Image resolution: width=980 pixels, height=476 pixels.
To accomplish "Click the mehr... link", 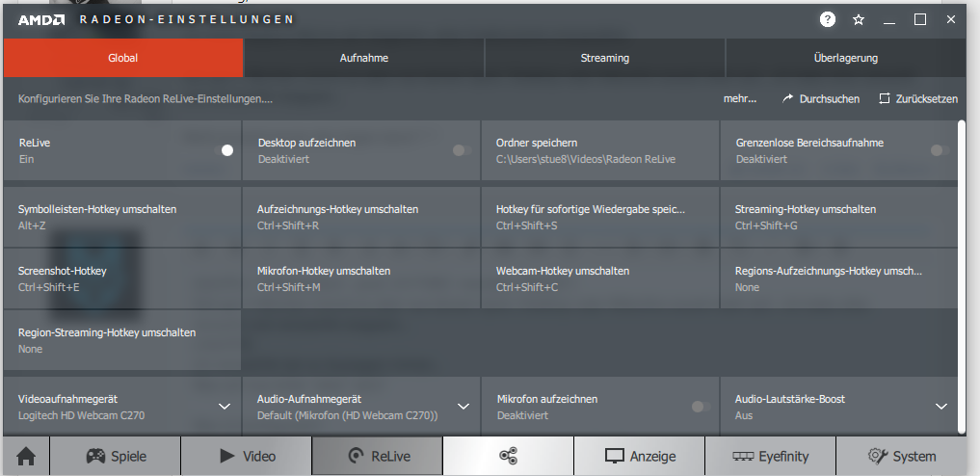I will click(x=740, y=98).
